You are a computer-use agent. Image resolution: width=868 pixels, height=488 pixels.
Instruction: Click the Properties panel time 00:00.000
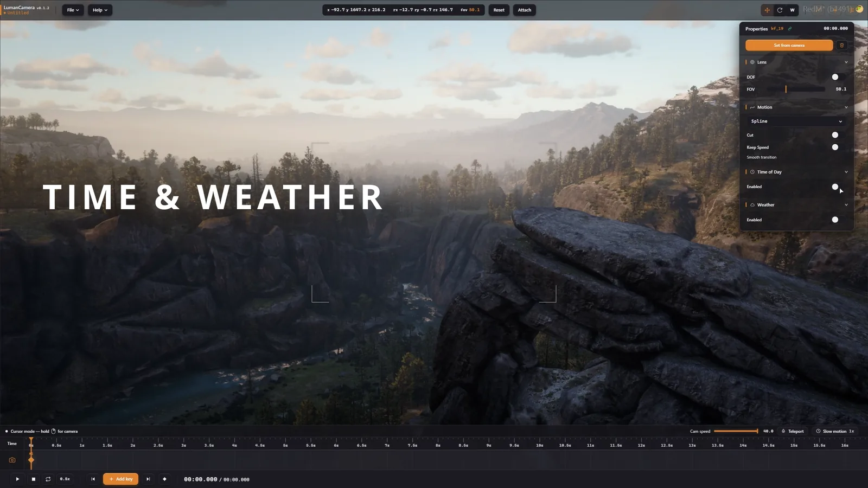(x=835, y=29)
